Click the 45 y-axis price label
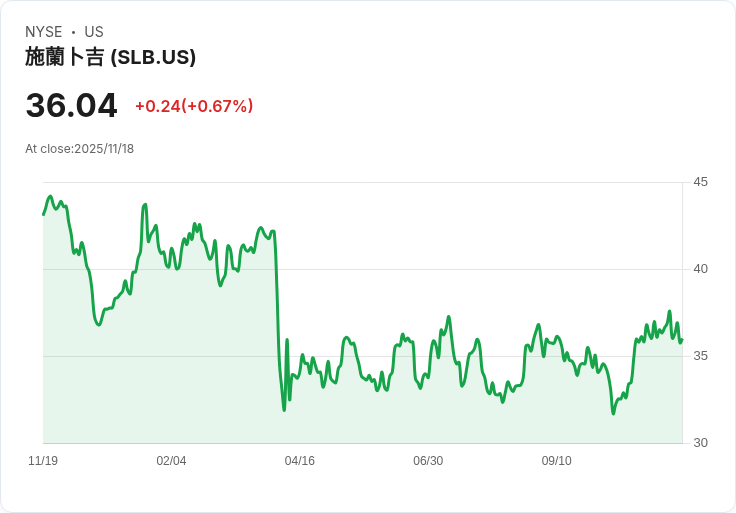Viewport: 736px width, 513px height. coord(700,182)
